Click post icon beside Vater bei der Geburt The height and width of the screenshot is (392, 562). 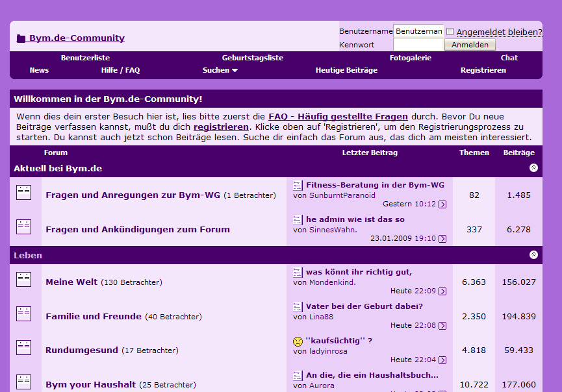[x=298, y=306]
